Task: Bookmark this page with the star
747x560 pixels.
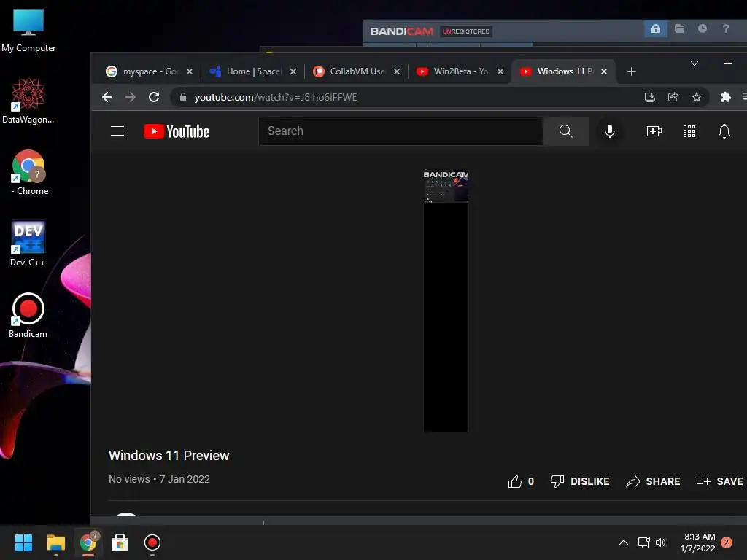Action: pos(697,97)
